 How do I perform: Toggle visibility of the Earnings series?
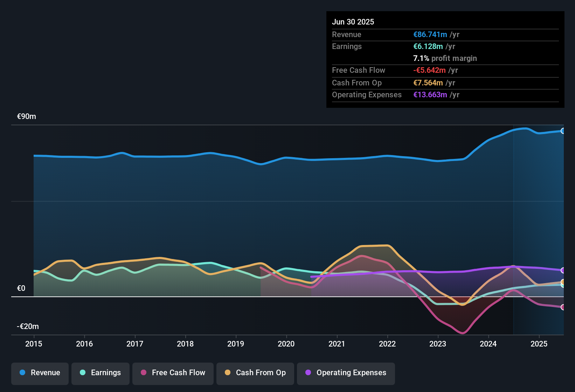click(101, 373)
